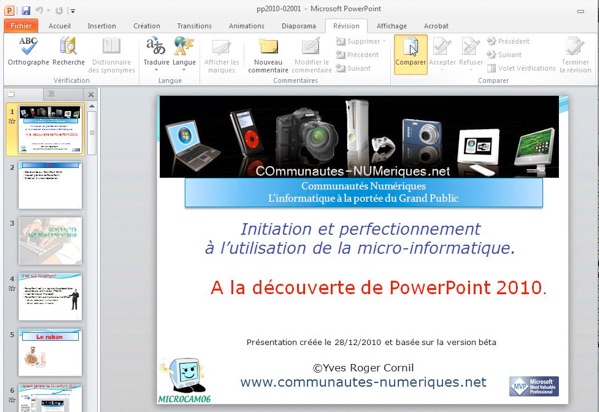This screenshot has width=599, height=412.
Task: Switch to the Slides thumbnails pane tab
Action: coord(11,94)
